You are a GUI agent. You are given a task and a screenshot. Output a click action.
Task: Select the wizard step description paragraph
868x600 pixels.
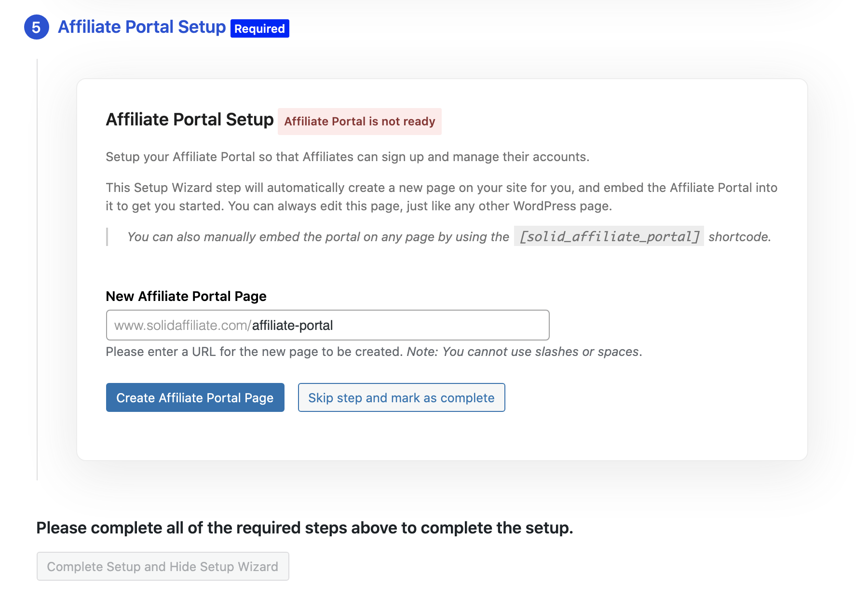[441, 196]
